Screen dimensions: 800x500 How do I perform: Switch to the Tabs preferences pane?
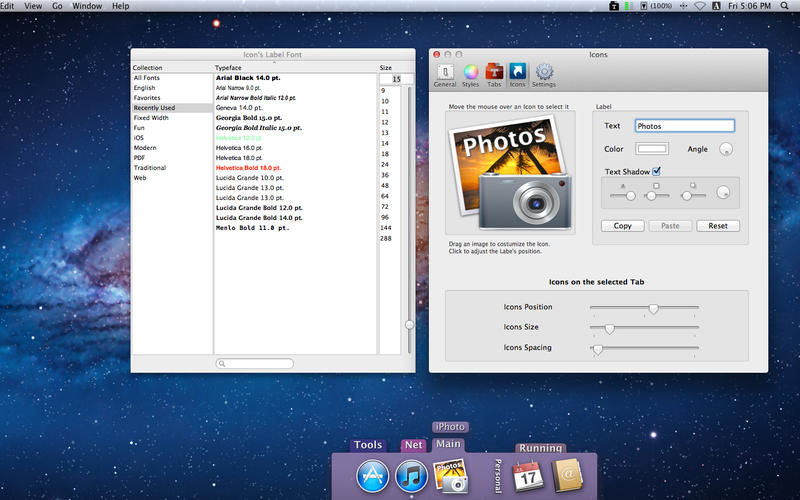(494, 75)
